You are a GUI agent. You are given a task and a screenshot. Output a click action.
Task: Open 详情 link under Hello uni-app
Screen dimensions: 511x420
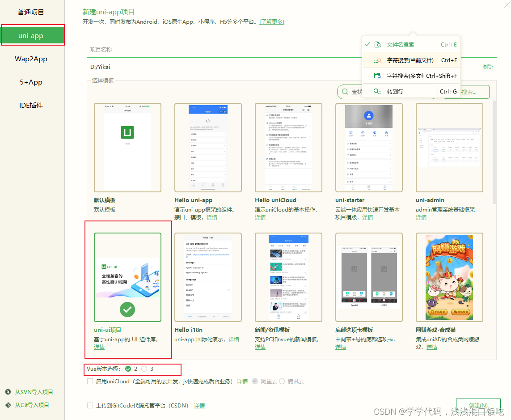[x=212, y=217]
